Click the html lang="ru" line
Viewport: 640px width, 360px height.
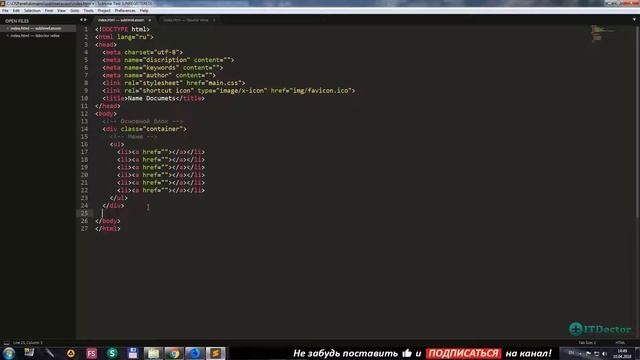[124, 37]
